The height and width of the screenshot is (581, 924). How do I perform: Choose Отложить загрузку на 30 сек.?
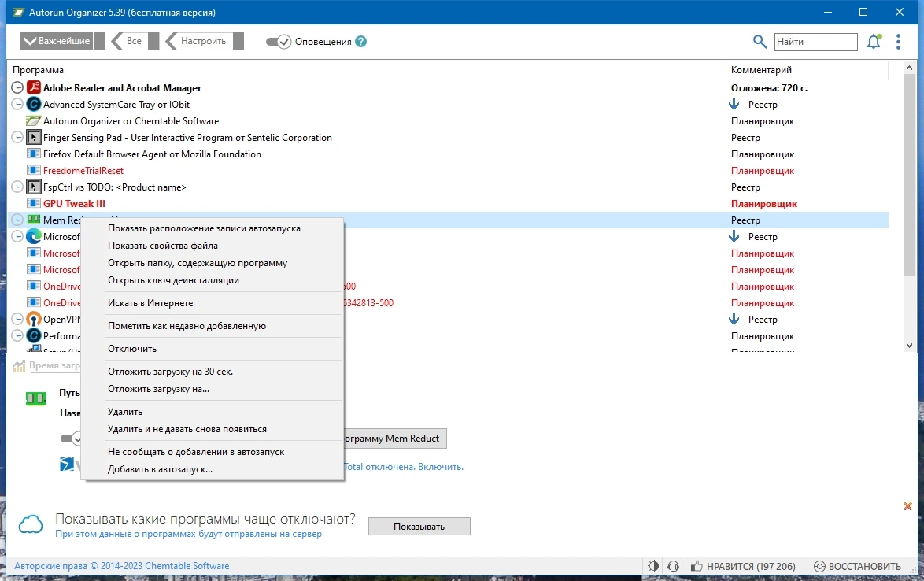tap(170, 372)
